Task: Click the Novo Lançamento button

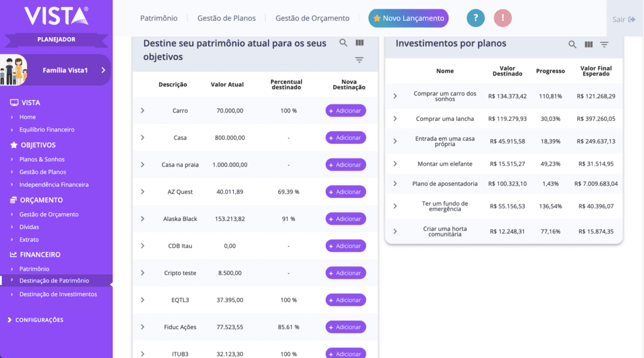Action: 408,18
